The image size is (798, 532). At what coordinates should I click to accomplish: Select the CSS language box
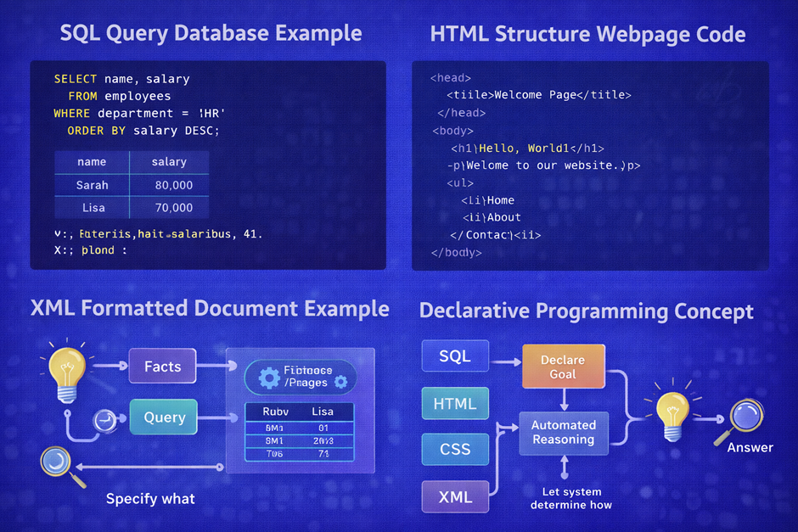[455, 449]
